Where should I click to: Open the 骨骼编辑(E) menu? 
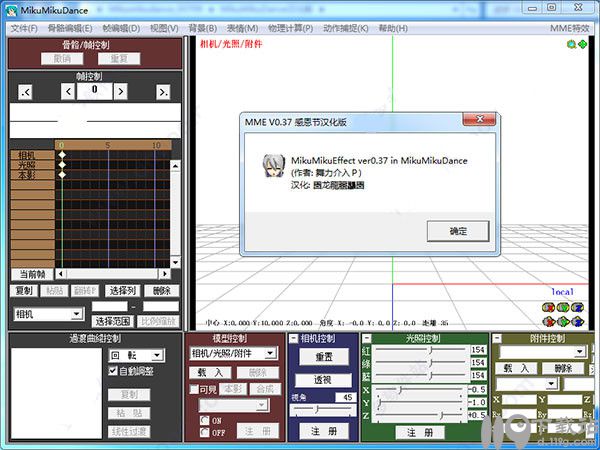(70, 28)
